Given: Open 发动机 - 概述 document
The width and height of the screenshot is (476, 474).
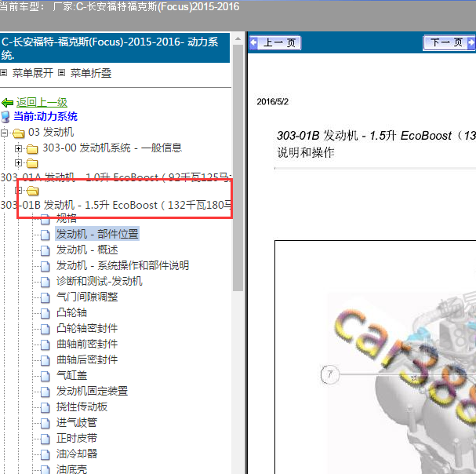Looking at the screenshot, I should click(87, 250).
